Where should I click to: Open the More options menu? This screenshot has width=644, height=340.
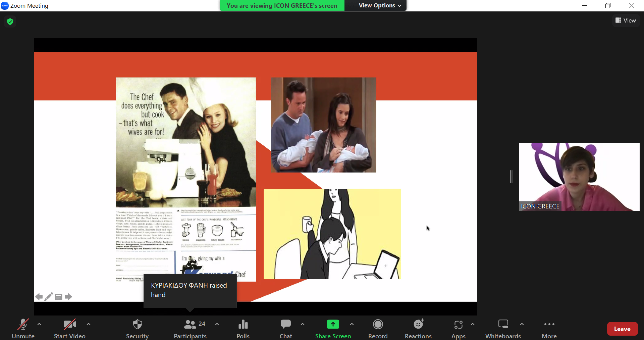(549, 329)
